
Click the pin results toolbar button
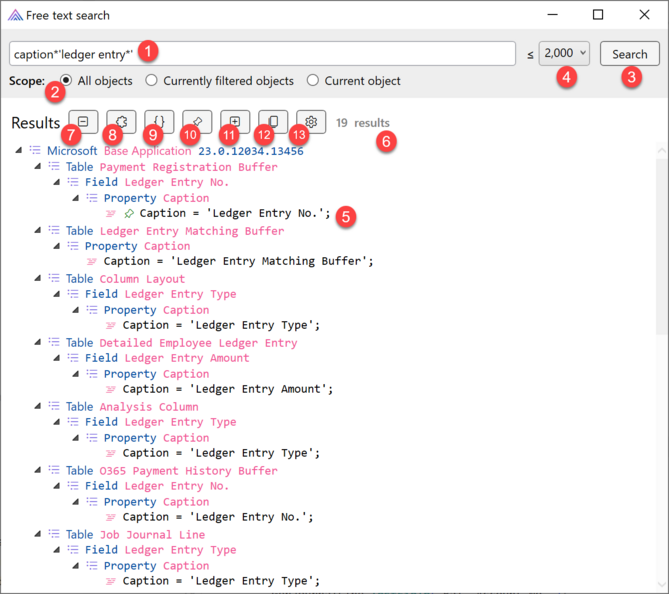pyautogui.click(x=197, y=122)
